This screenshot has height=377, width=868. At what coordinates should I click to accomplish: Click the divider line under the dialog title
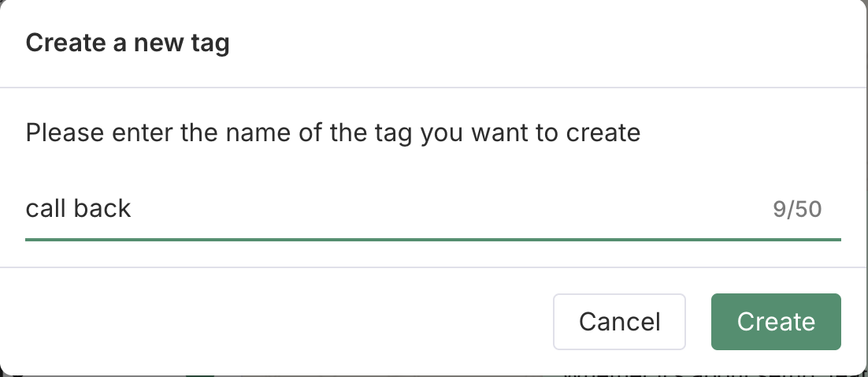point(433,87)
